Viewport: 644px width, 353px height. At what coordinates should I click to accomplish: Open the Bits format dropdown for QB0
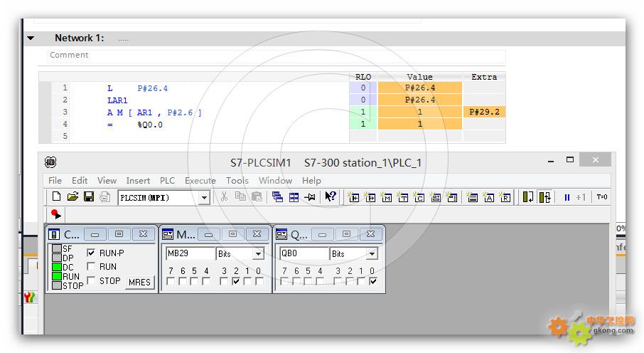pyautogui.click(x=372, y=253)
